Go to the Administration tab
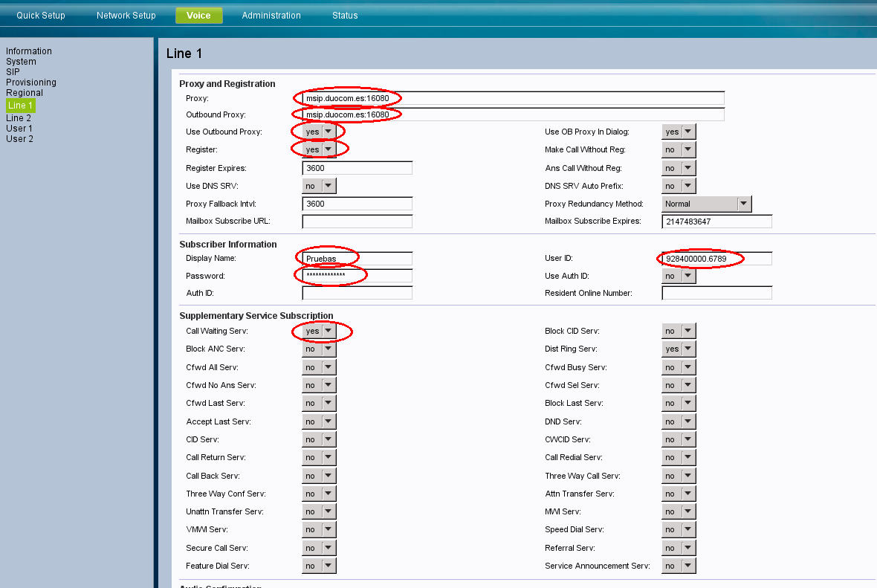This screenshot has height=588, width=877. point(271,16)
